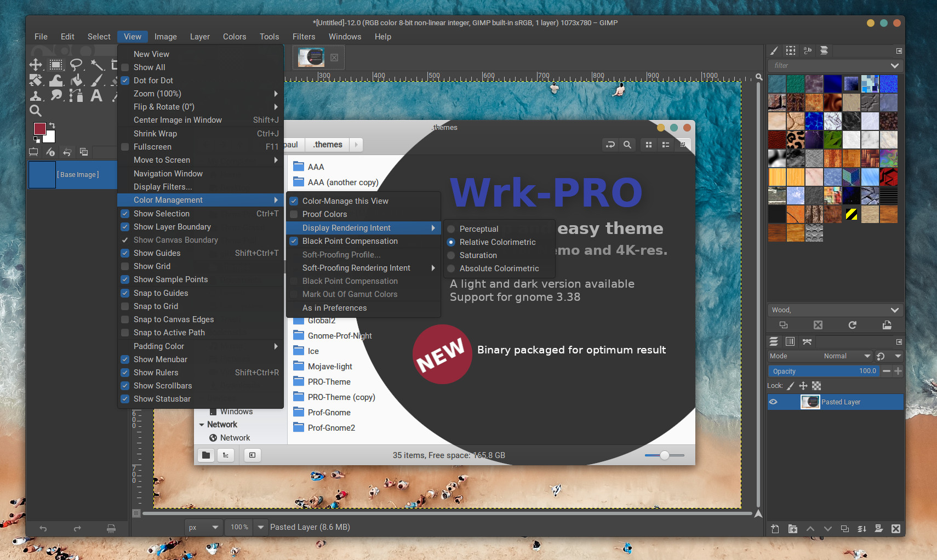Select the yellow-black warning stripe pattern
Viewport: 937px width, 560px height.
click(x=852, y=214)
